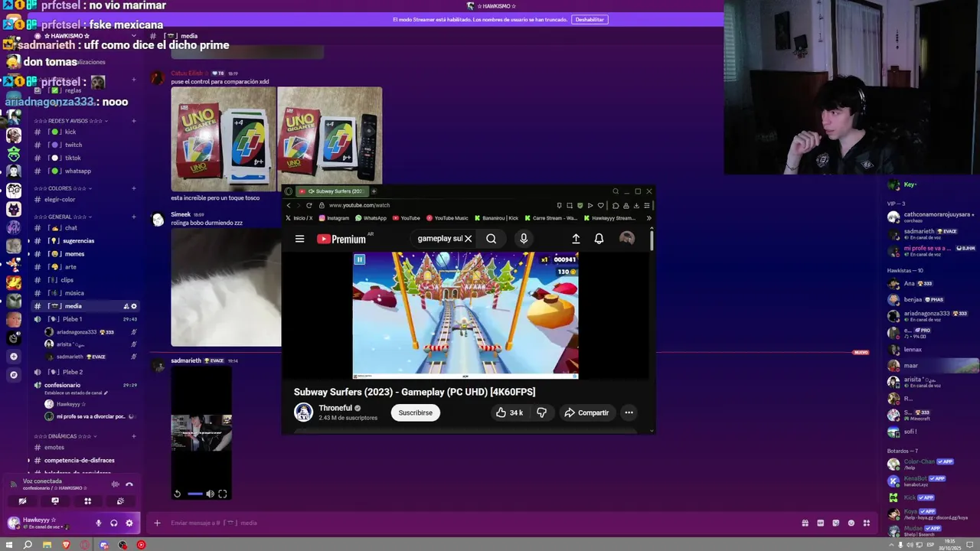Image resolution: width=980 pixels, height=551 pixels.
Task: Reload the browser page
Action: point(309,205)
